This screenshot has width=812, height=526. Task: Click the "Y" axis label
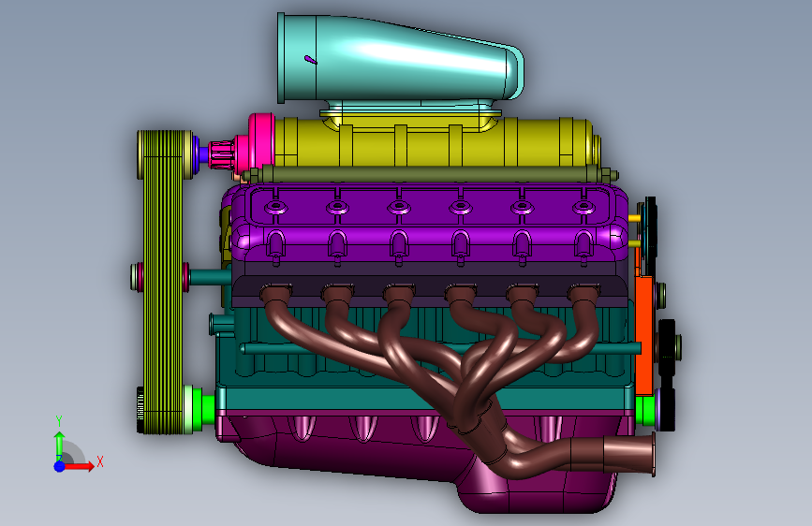[59, 421]
